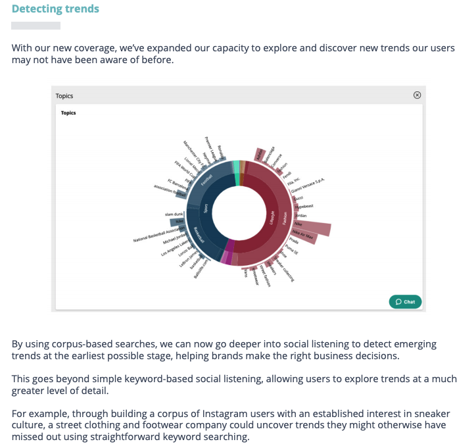Click the chat bubble icon
Viewport: 476px width, 448px height.
coord(398,302)
